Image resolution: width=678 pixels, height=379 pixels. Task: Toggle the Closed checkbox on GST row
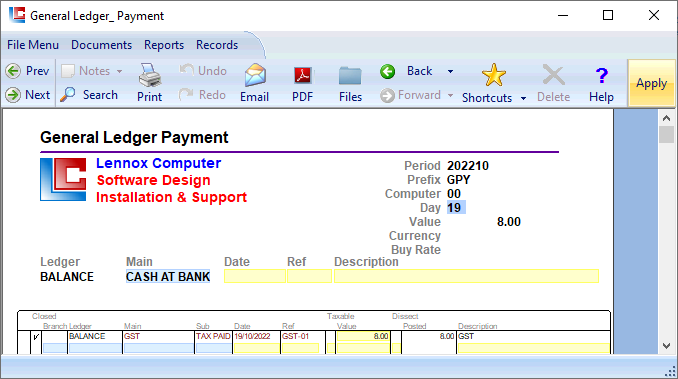pos(36,337)
